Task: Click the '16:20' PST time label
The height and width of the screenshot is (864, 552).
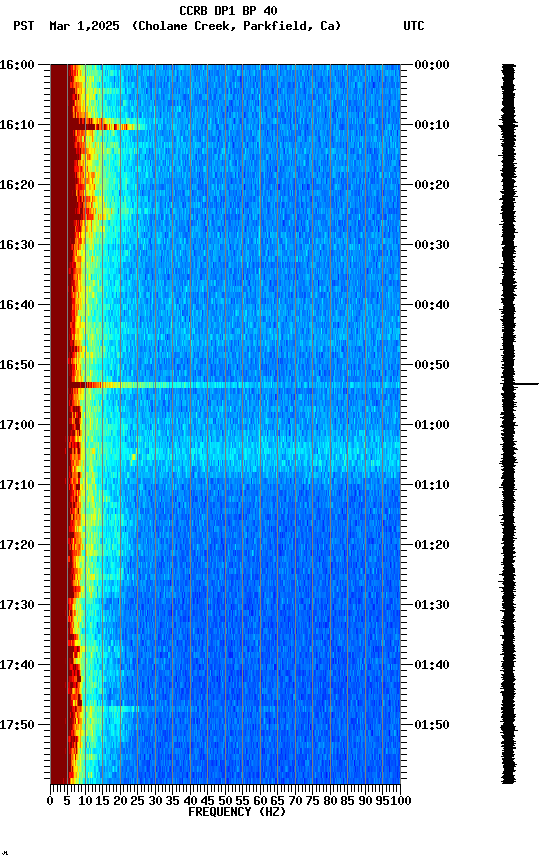Action: pyautogui.click(x=17, y=185)
